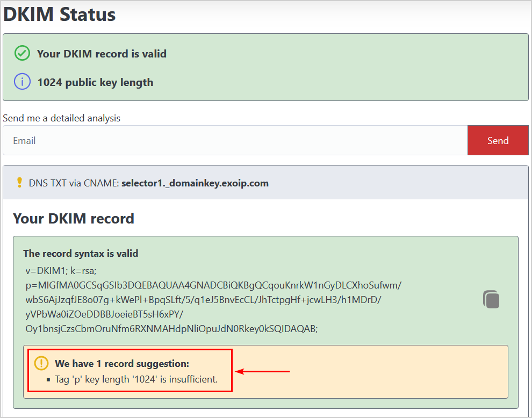Image resolution: width=532 pixels, height=418 pixels.
Task: Copy DKIM record with copy icon
Action: click(x=491, y=299)
